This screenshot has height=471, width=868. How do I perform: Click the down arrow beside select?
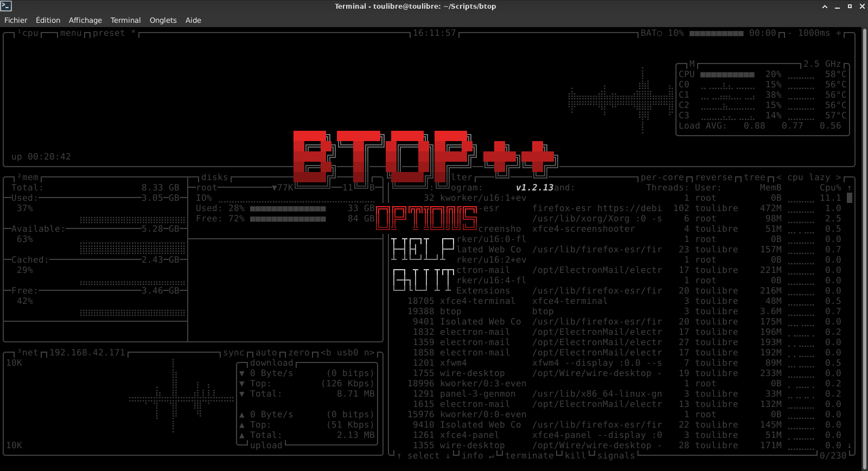[x=448, y=456]
